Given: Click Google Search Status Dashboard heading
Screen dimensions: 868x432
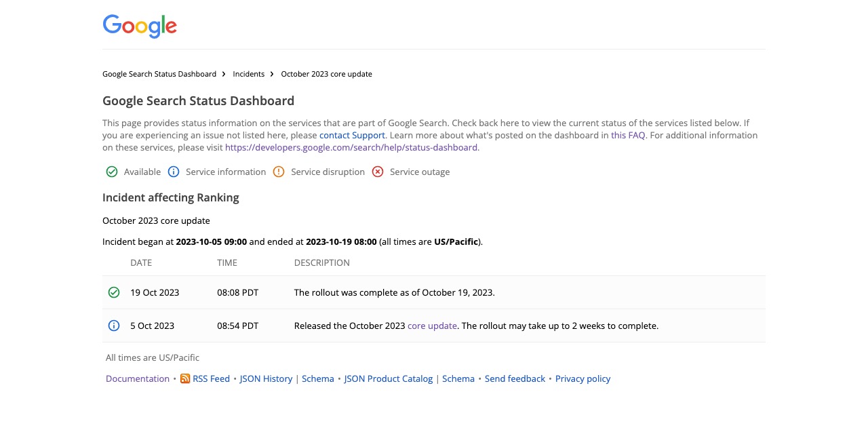Looking at the screenshot, I should 198,101.
